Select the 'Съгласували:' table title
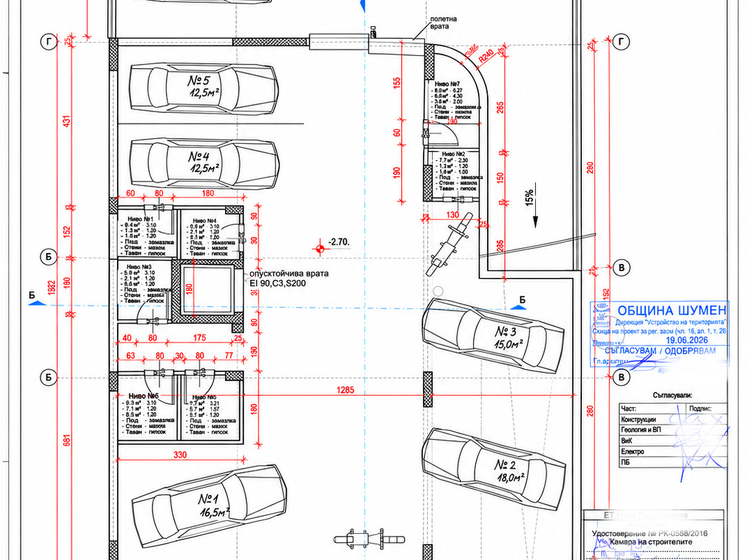The image size is (747, 560). click(673, 395)
